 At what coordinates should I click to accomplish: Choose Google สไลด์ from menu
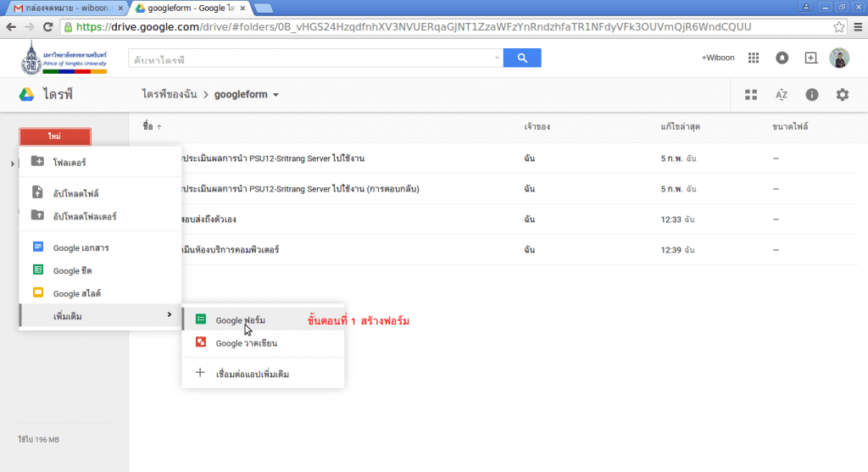tap(100, 293)
